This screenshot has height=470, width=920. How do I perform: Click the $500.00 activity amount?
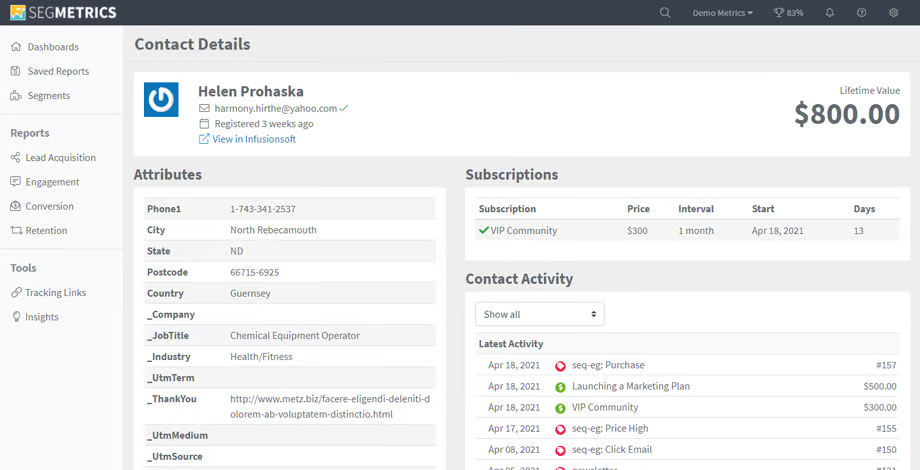click(x=880, y=386)
